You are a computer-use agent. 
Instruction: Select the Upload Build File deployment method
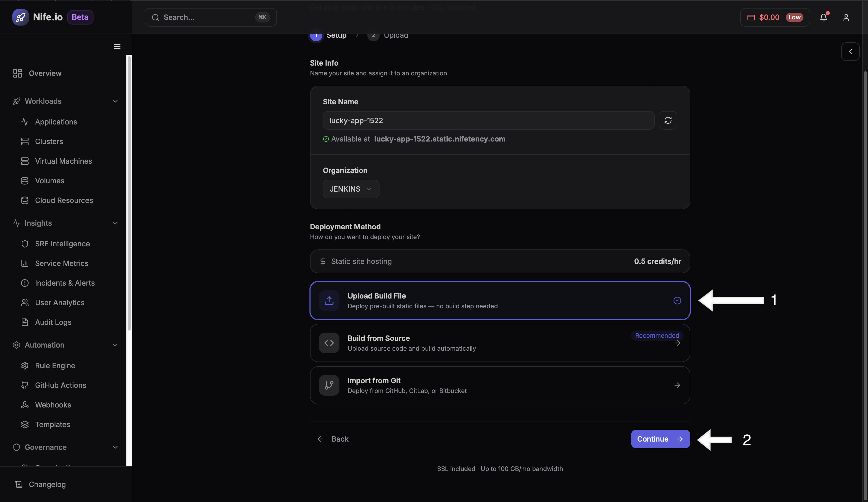tap(499, 300)
